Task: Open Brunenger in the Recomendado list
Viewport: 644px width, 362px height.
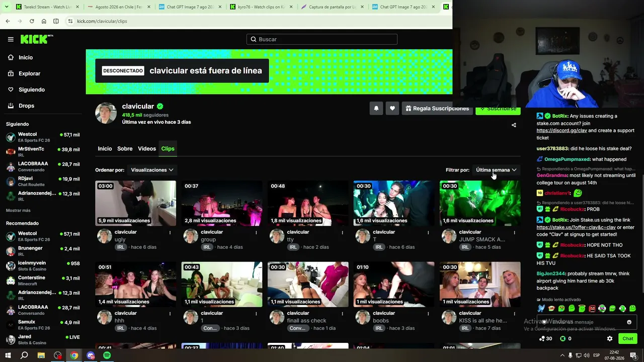Action: pyautogui.click(x=43, y=251)
